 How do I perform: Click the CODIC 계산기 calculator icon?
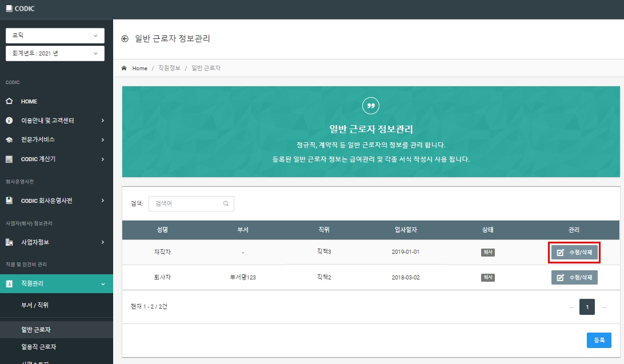pyautogui.click(x=9, y=159)
